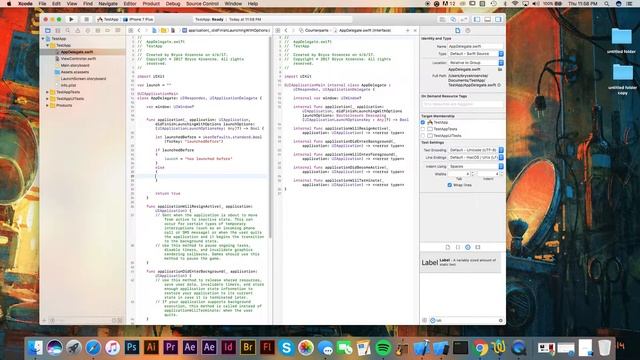Open Photoshop from the Dock
Image resolution: width=640 pixels, height=360 pixels.
coord(132,348)
